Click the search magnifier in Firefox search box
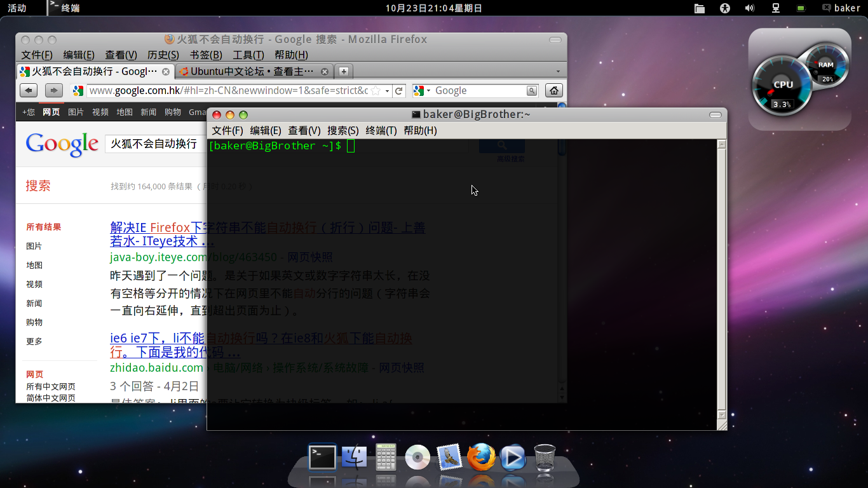The image size is (868, 488). [532, 91]
